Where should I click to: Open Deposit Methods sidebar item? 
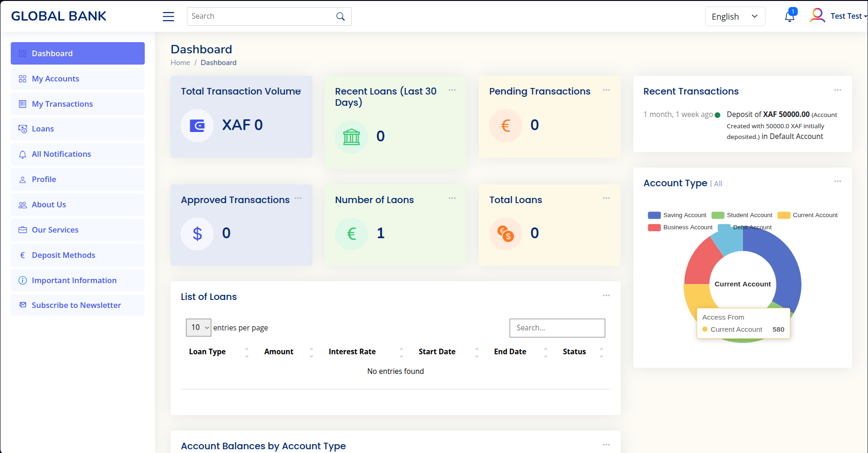(x=63, y=255)
